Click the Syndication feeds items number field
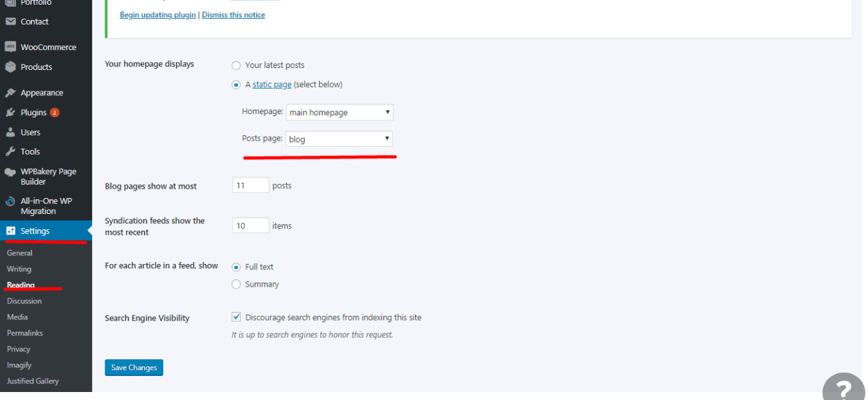868x400 pixels. [x=251, y=226]
